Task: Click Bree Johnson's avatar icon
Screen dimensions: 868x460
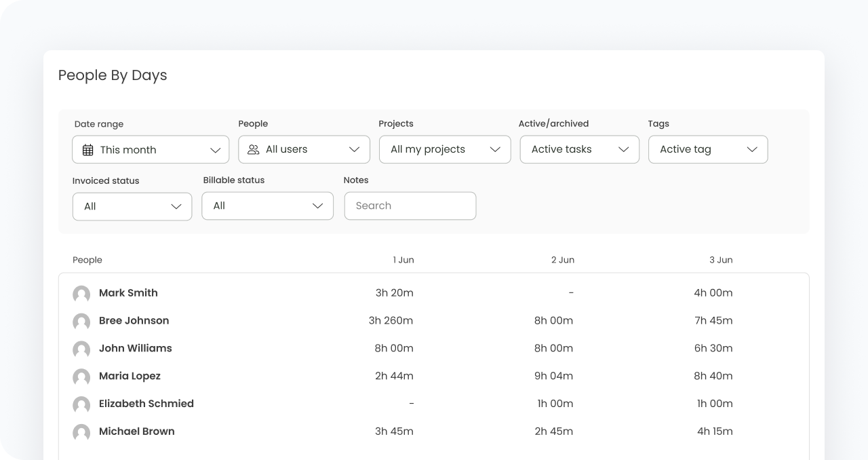Action: pyautogui.click(x=81, y=322)
